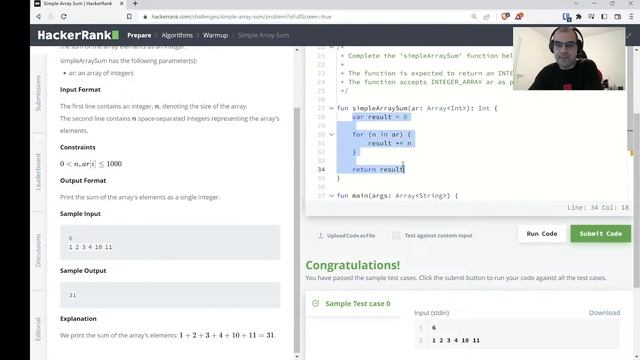The image size is (640, 360).
Task: Collapse the simpleArraySum function fold arrow
Action: 331,108
